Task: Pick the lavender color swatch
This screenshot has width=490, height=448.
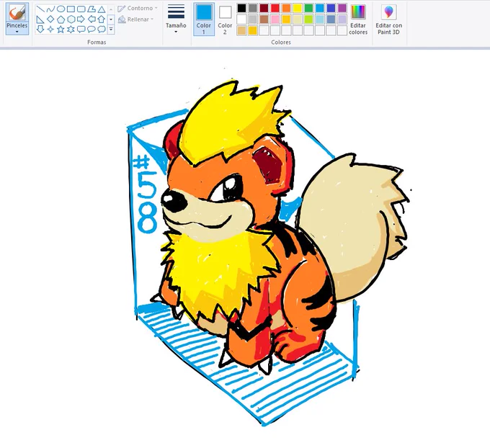Action: [342, 19]
